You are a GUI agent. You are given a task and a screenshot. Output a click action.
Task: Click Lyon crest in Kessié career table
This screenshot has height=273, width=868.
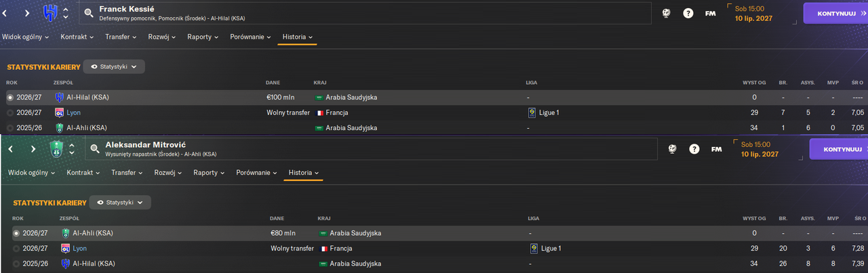(60, 112)
